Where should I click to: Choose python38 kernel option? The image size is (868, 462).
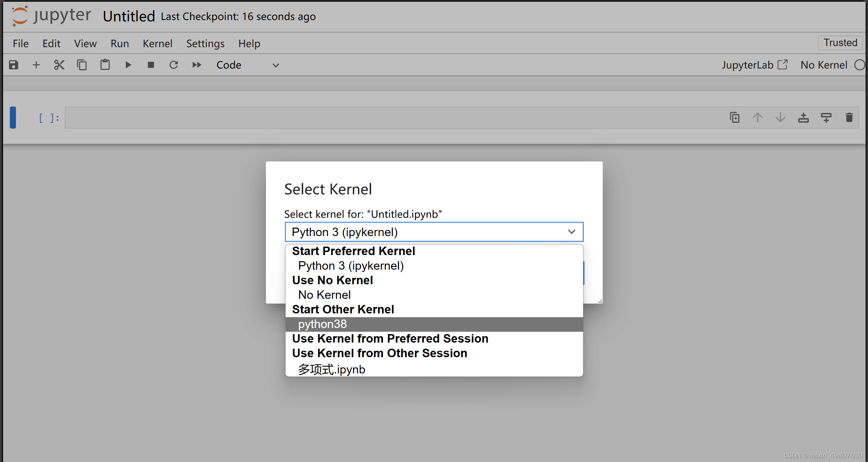(322, 324)
